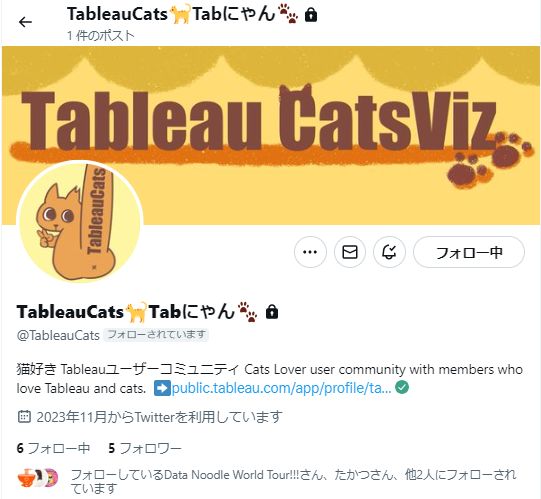View the 5 フォロワー followers list
The width and height of the screenshot is (541, 499).
pos(145,448)
